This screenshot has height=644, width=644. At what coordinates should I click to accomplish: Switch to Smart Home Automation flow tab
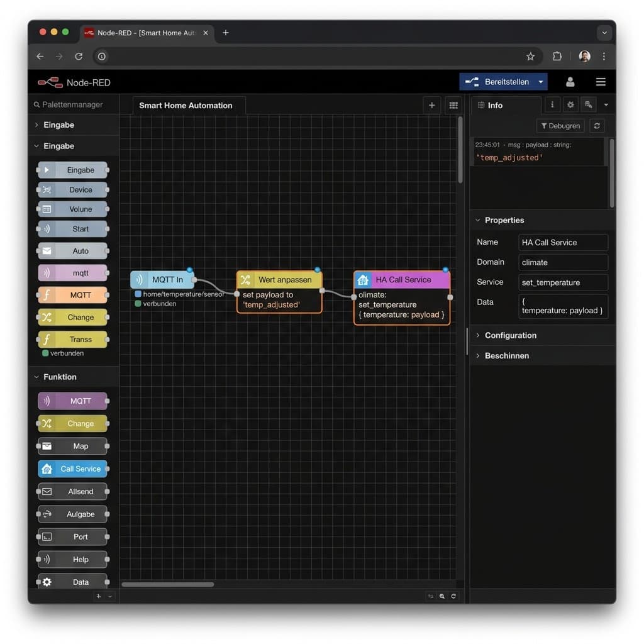tap(189, 106)
